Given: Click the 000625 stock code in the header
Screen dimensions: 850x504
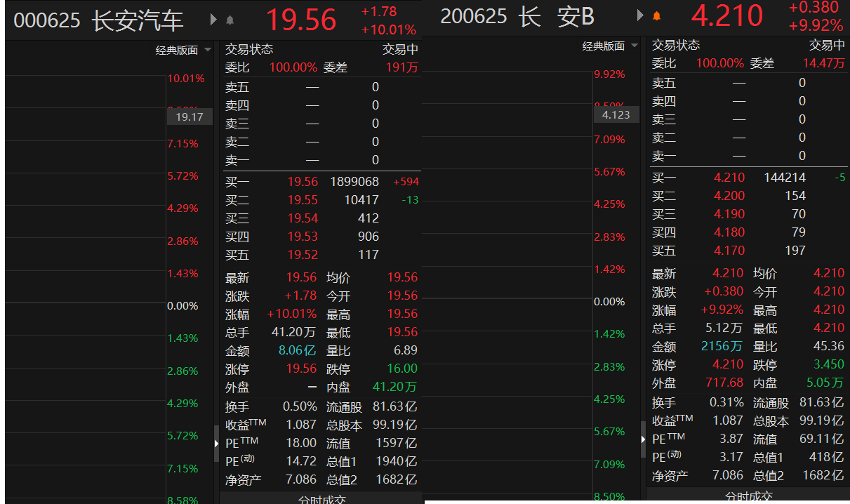Looking at the screenshot, I should (x=47, y=20).
